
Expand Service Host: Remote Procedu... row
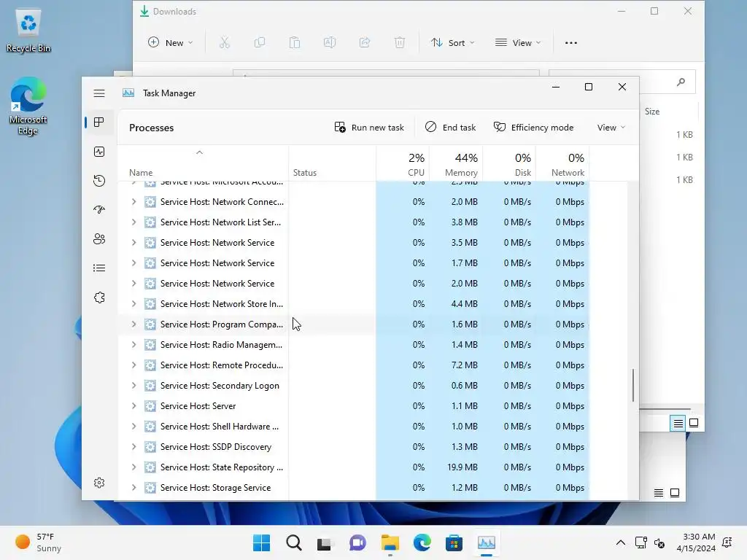(x=134, y=365)
